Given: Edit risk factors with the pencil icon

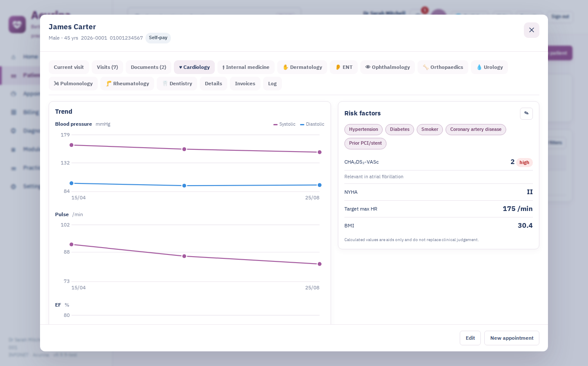Looking at the screenshot, I should pyautogui.click(x=526, y=113).
